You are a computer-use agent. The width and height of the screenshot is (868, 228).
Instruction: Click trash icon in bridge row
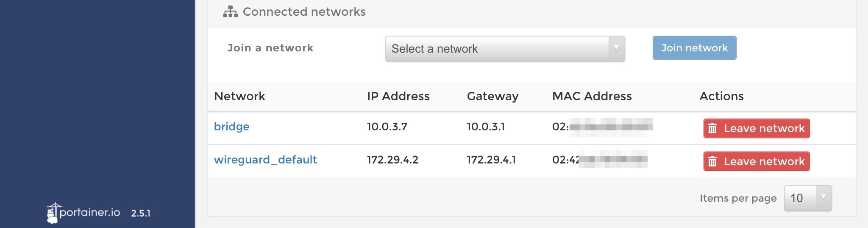(x=712, y=129)
